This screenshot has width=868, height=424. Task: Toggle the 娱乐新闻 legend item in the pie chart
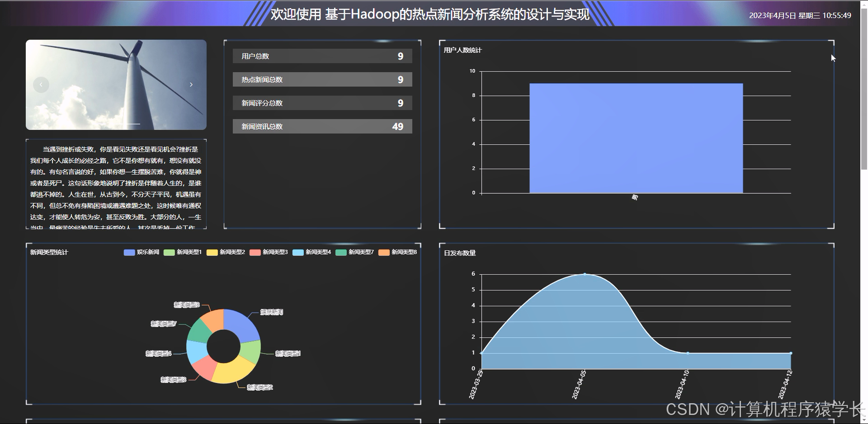[141, 252]
